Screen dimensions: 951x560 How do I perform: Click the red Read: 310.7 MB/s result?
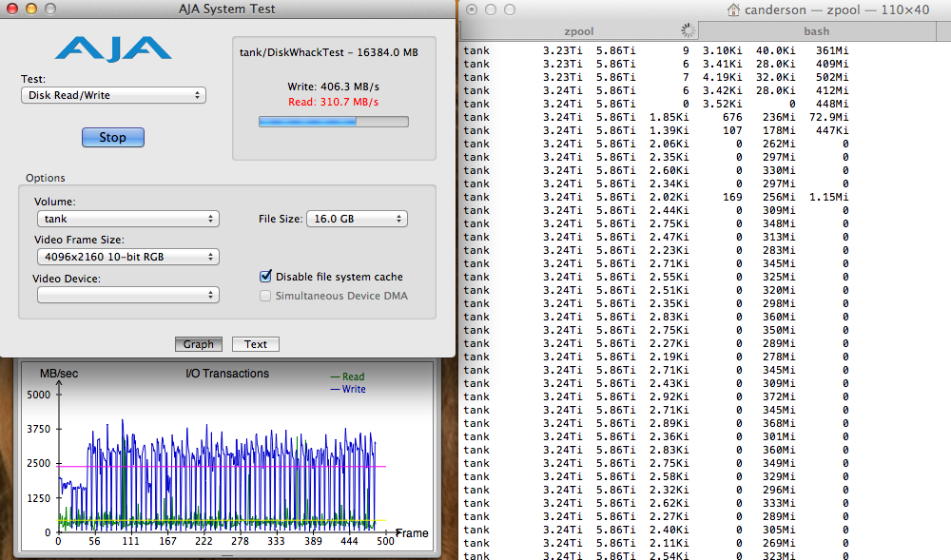tap(334, 102)
